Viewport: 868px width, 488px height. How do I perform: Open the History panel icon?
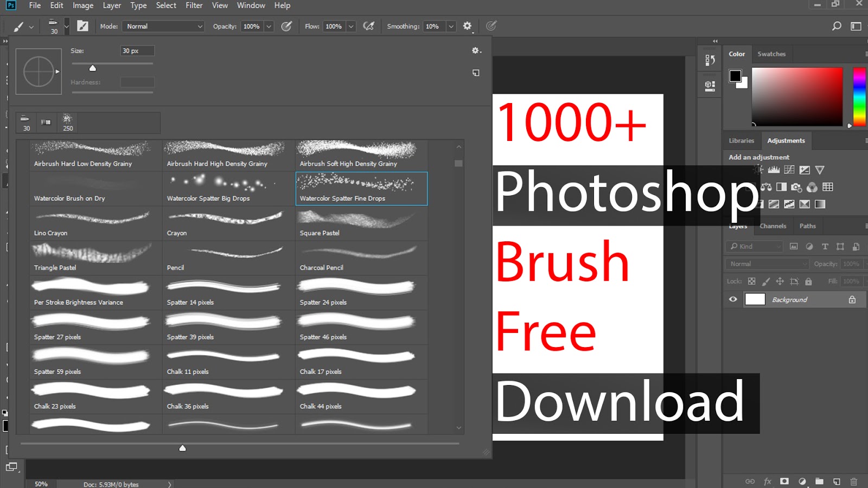[x=710, y=60]
